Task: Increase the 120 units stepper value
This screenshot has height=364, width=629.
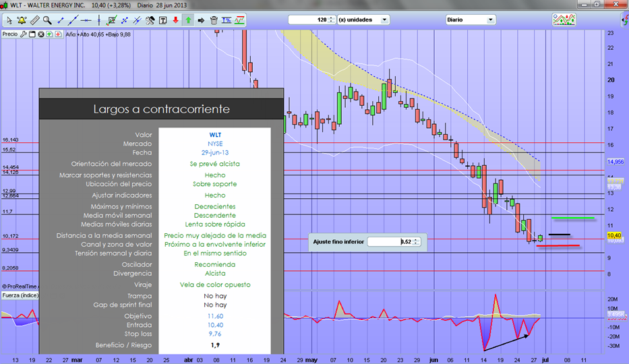Action: [331, 18]
